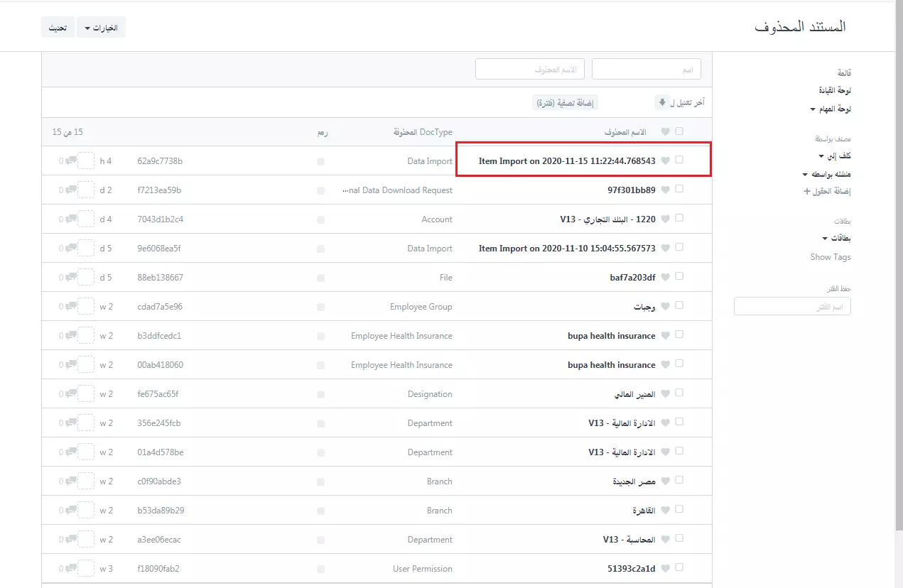903x588 pixels.
Task: Click the ID text 00ab418060
Action: [160, 365]
